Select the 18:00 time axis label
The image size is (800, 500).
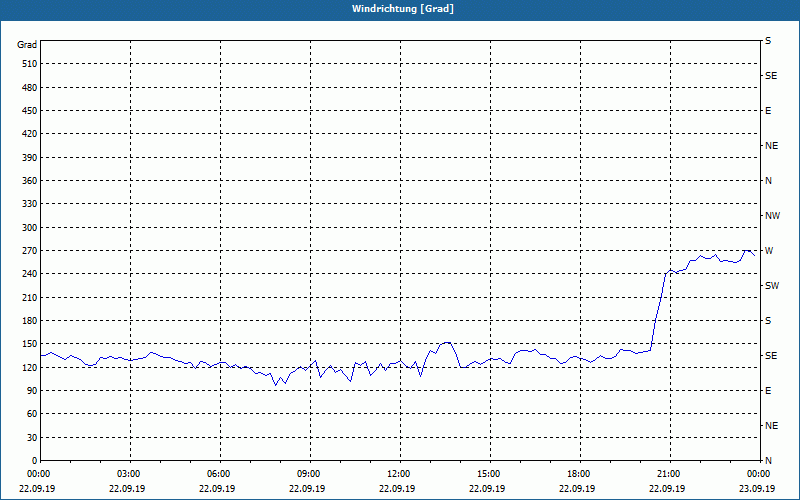tap(578, 474)
